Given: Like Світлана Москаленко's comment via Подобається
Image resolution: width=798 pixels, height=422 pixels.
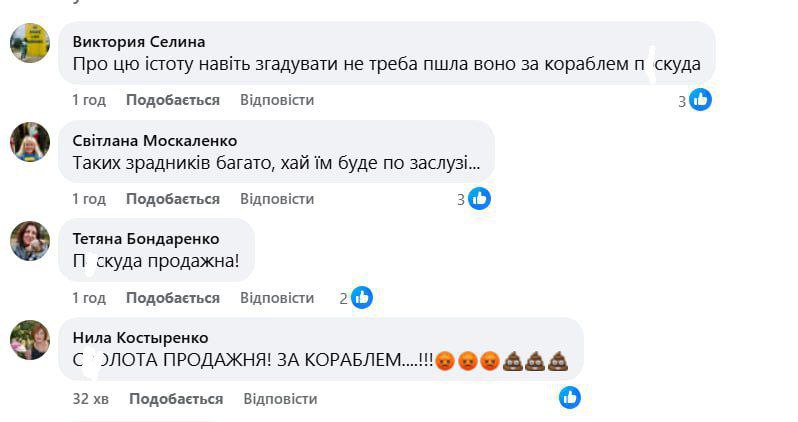Looking at the screenshot, I should [x=173, y=199].
